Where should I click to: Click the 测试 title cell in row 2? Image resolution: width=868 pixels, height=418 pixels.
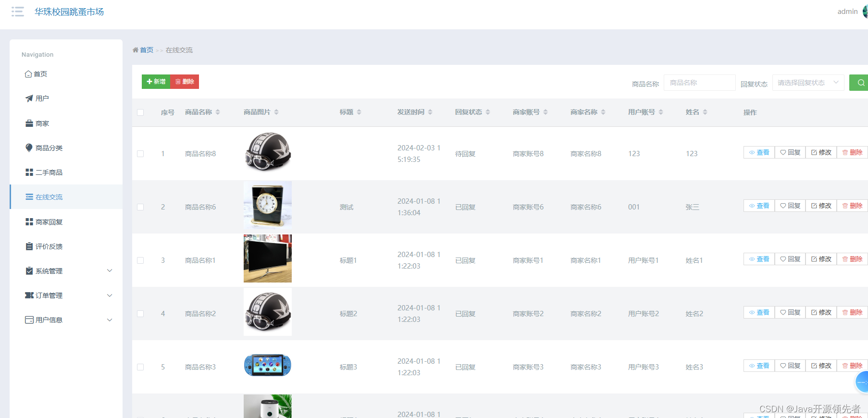click(347, 207)
